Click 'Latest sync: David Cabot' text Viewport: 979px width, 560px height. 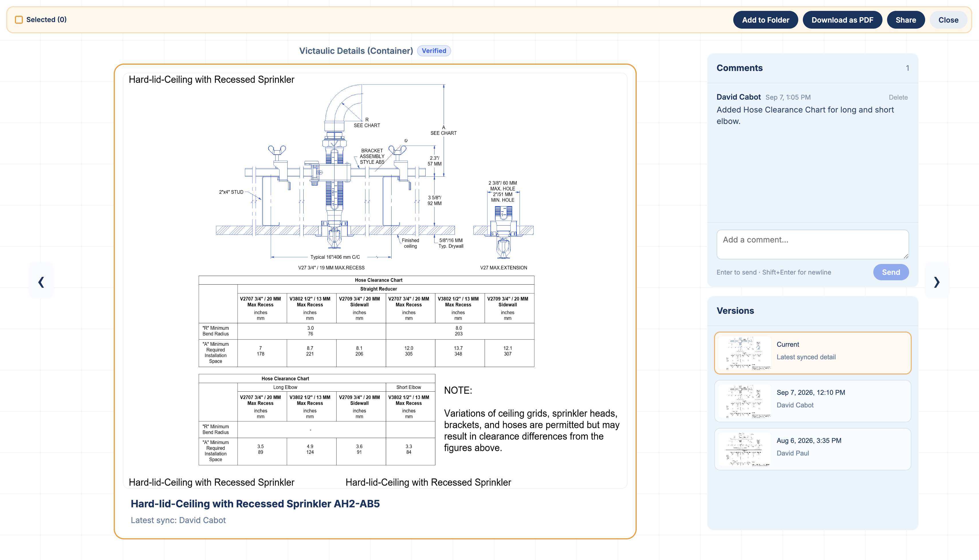pyautogui.click(x=178, y=520)
